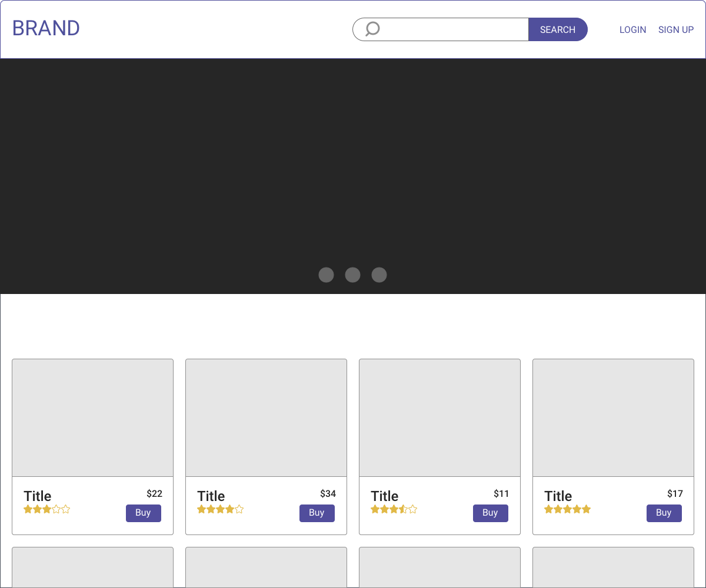706x588 pixels.
Task: Click Title of the $11 product
Action: [x=385, y=496]
